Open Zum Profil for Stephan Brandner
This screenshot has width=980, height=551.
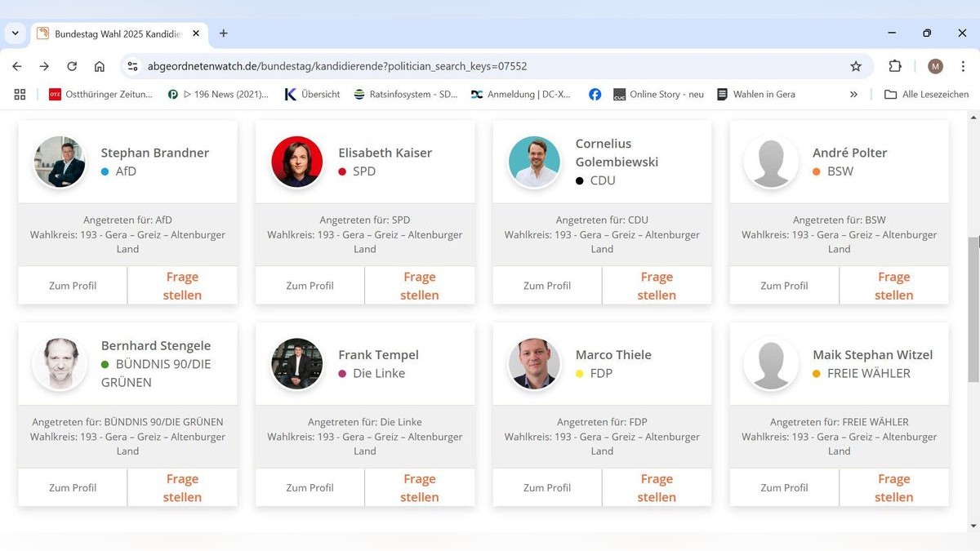pos(73,286)
